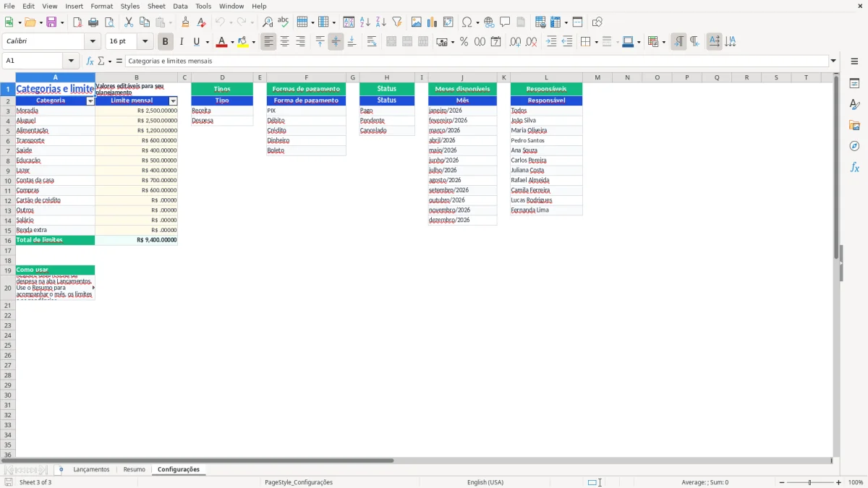Run Spelling check icon

[284, 22]
